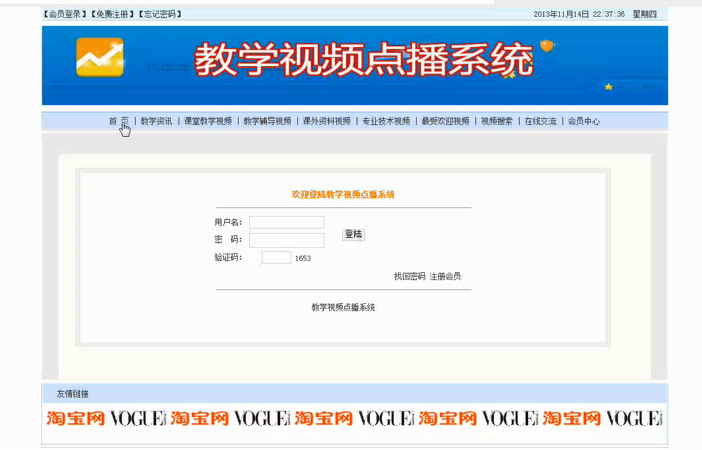This screenshot has width=702, height=450.
Task: Click the 友情链接 section label
Action: (73, 394)
